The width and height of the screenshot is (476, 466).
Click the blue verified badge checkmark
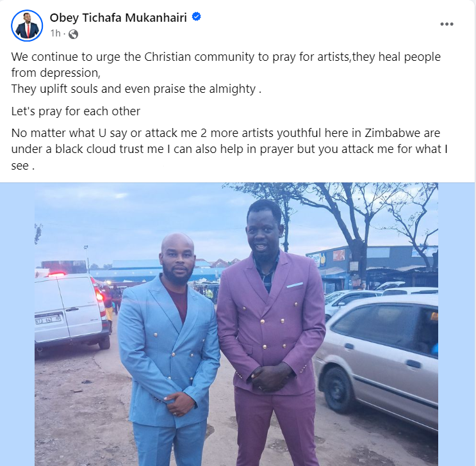pos(197,17)
